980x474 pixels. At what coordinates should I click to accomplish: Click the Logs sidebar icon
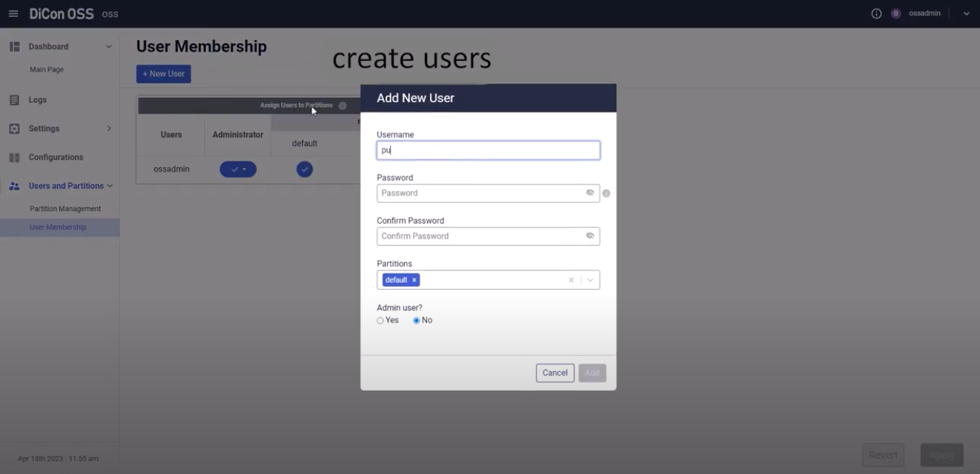[x=14, y=100]
